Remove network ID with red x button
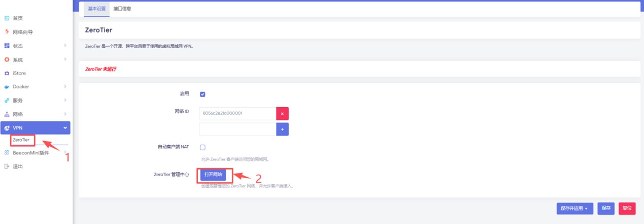 (282, 113)
